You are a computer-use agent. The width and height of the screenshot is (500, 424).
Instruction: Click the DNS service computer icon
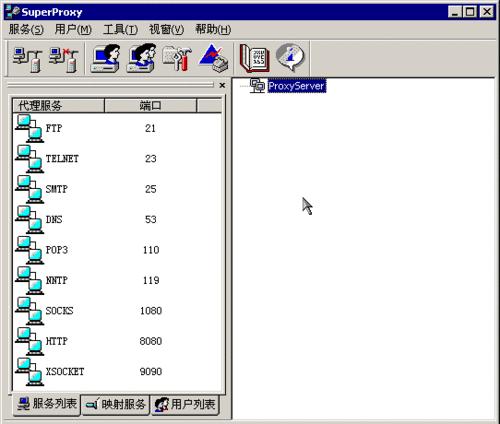(x=29, y=220)
